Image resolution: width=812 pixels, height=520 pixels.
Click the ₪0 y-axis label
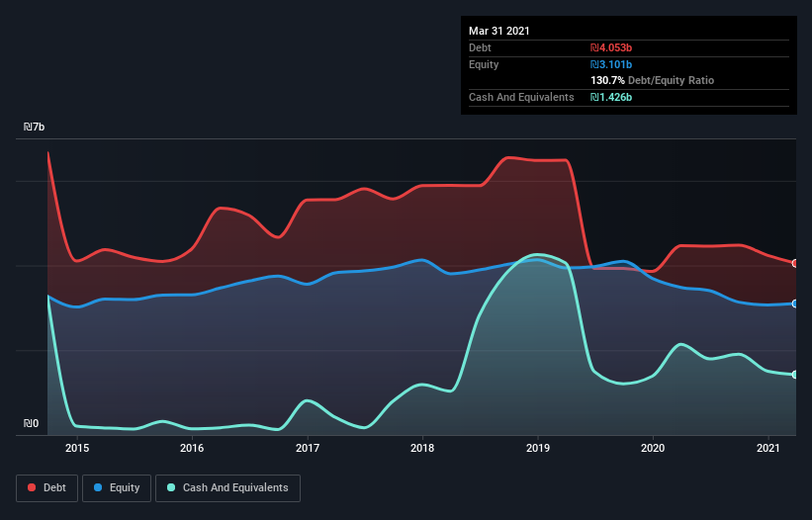31,423
